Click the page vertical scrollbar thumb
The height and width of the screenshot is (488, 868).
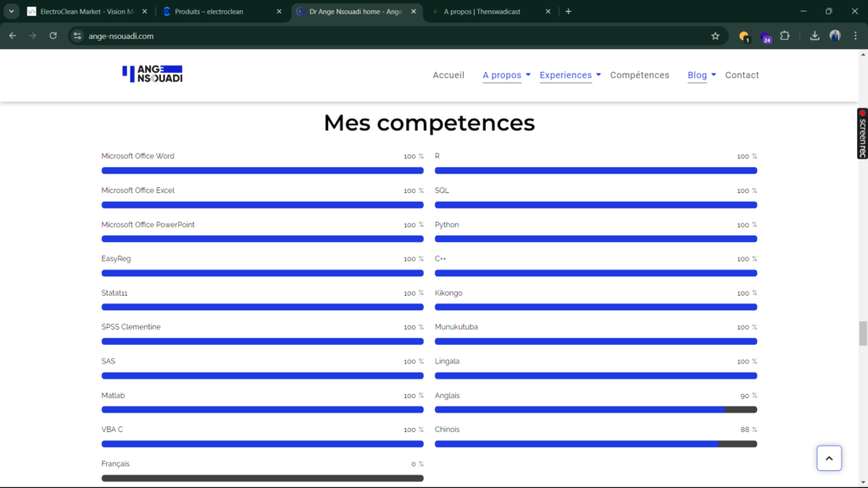[x=863, y=333]
